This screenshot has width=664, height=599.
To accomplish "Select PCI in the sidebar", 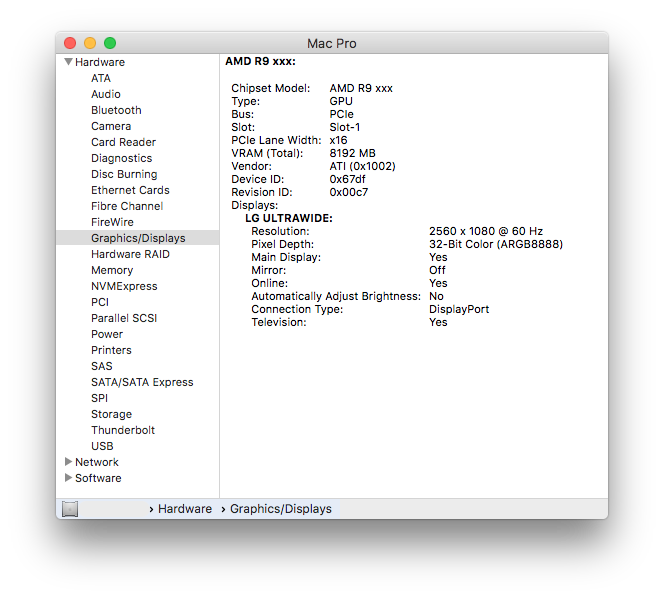I will (100, 302).
